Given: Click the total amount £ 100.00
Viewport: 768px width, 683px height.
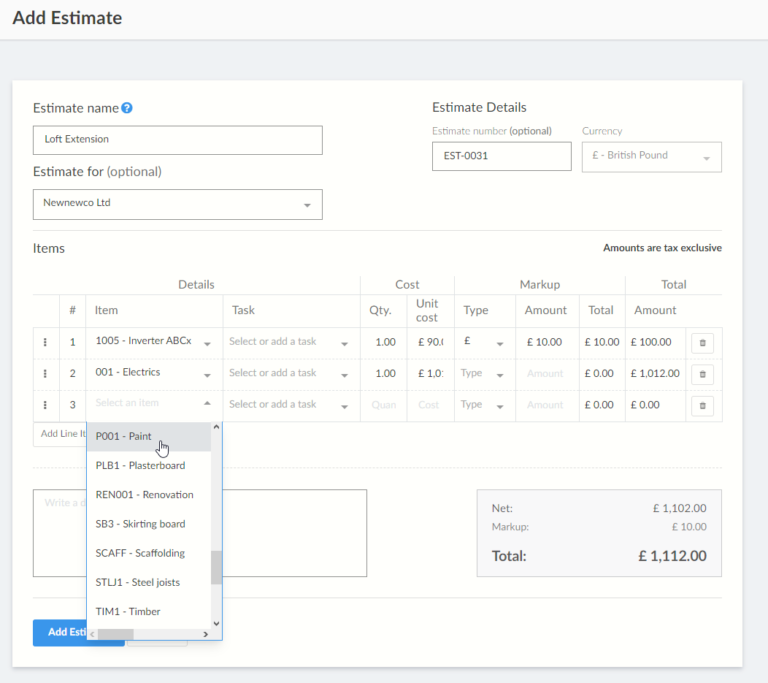Looking at the screenshot, I should click(x=651, y=342).
